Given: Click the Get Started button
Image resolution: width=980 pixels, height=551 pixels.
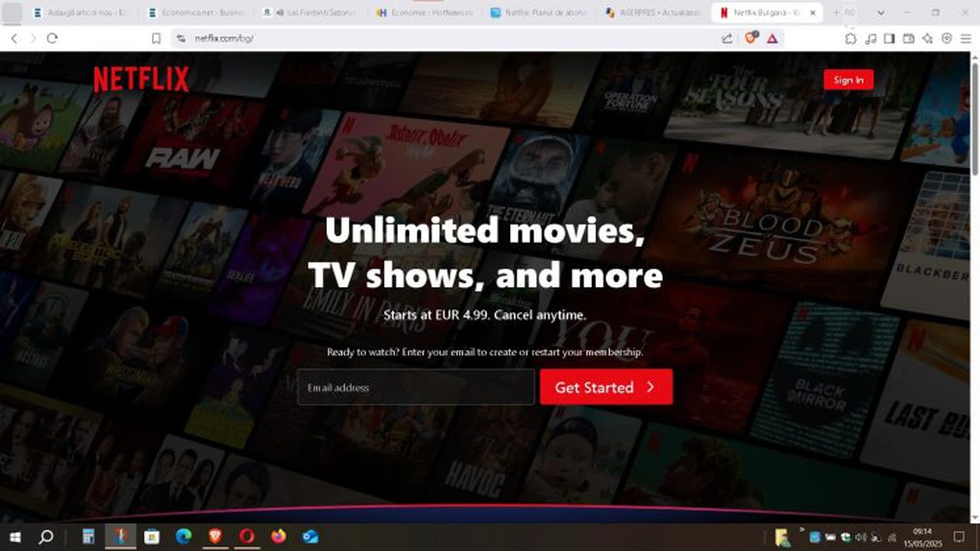Looking at the screenshot, I should [606, 387].
